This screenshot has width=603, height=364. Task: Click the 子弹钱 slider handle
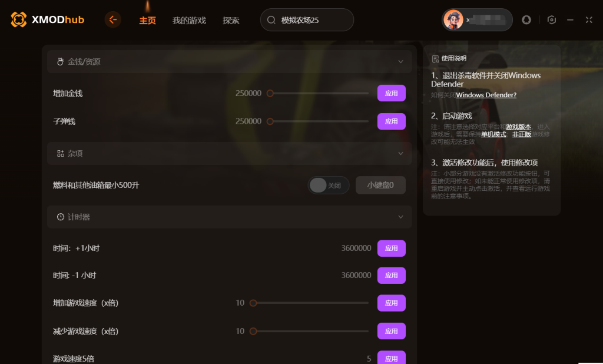270,121
